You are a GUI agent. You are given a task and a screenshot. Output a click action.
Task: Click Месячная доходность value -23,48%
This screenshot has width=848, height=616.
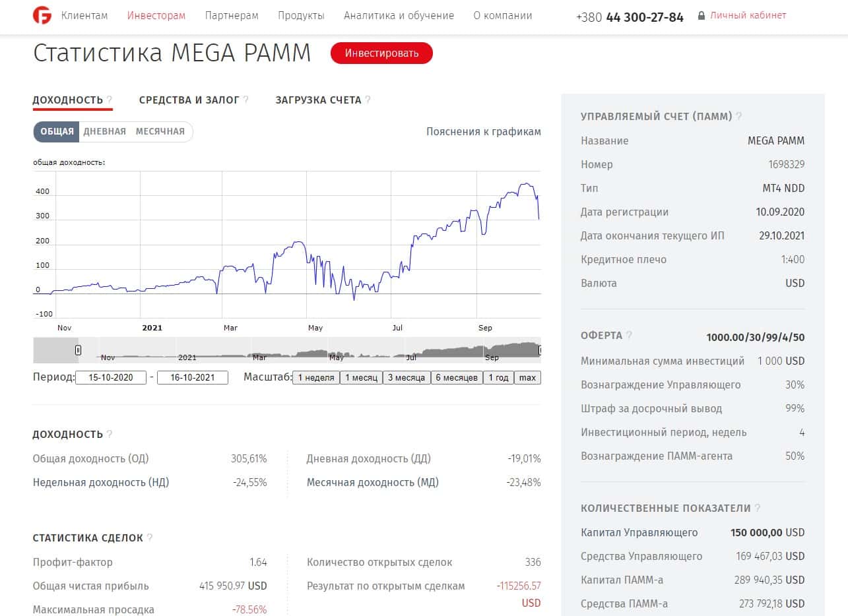point(523,483)
